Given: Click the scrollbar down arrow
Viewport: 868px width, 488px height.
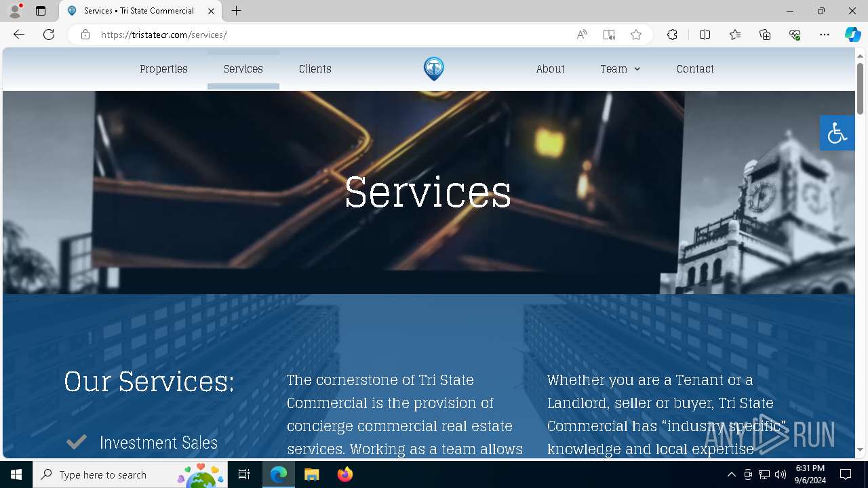Looking at the screenshot, I should (861, 449).
